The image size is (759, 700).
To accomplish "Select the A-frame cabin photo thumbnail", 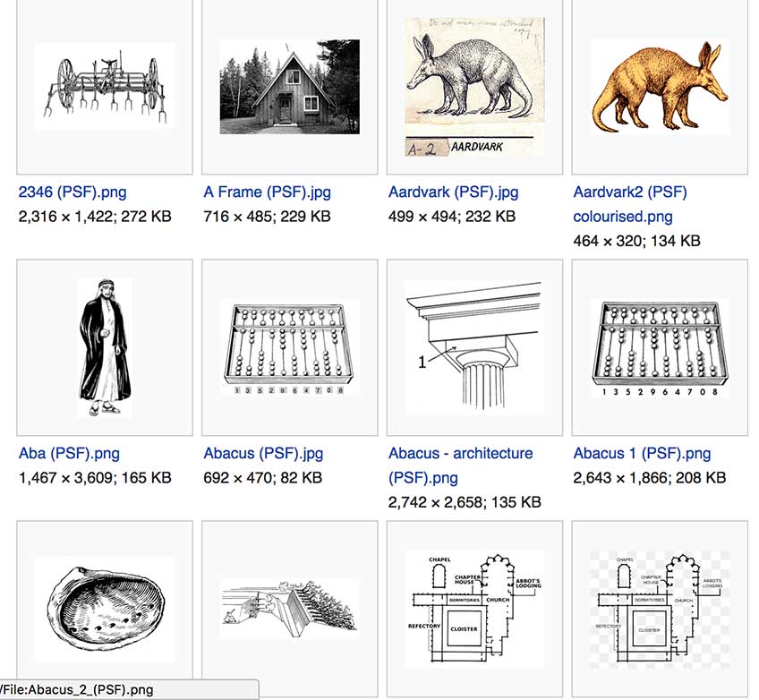I will click(x=289, y=87).
